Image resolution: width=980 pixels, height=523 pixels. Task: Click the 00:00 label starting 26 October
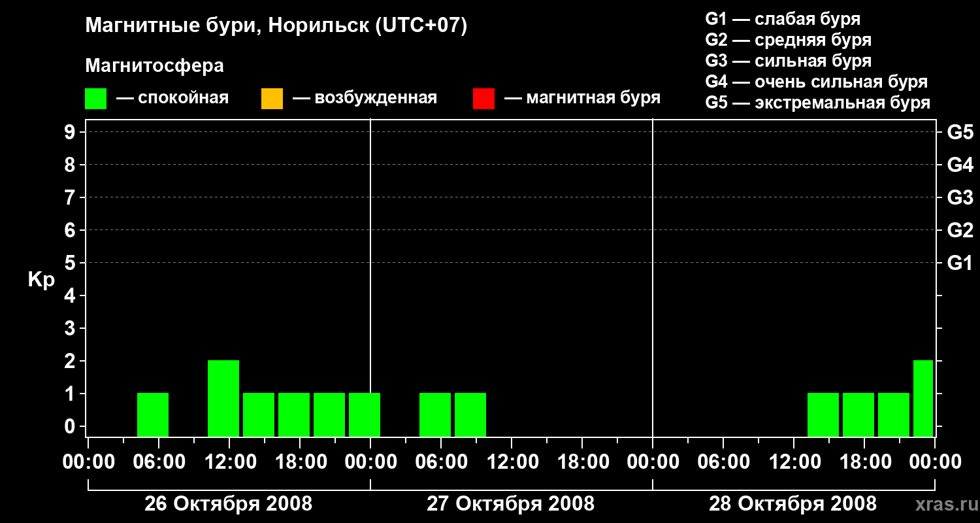89,462
